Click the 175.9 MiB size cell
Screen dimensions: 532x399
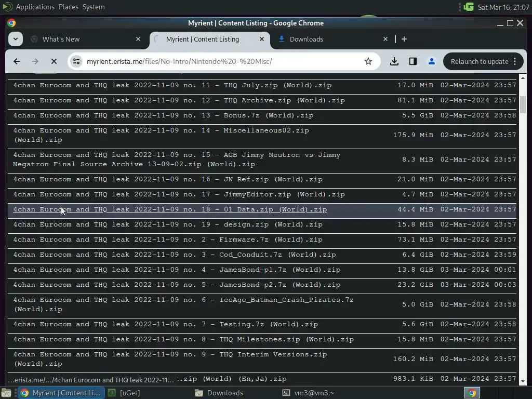point(413,135)
